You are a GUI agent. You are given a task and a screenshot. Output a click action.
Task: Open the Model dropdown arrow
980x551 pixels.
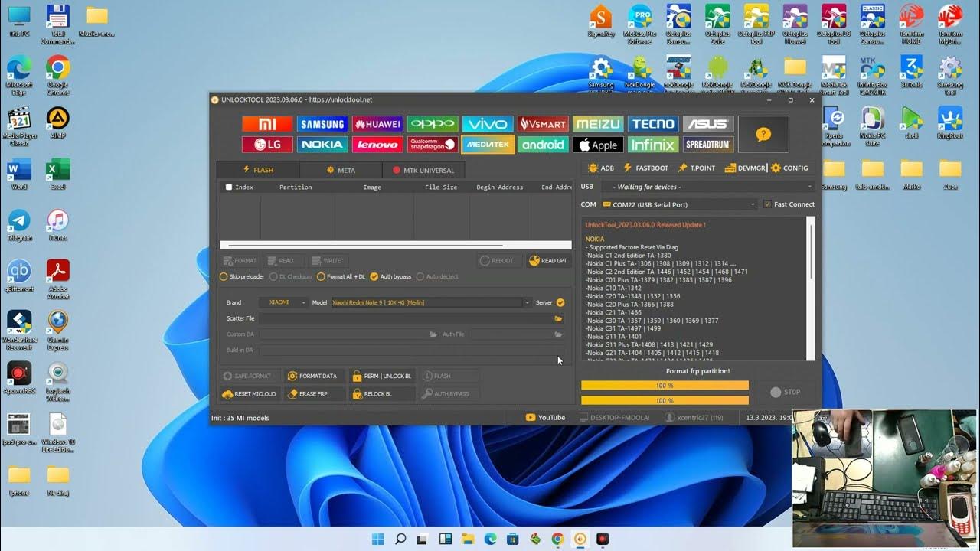pyautogui.click(x=527, y=302)
